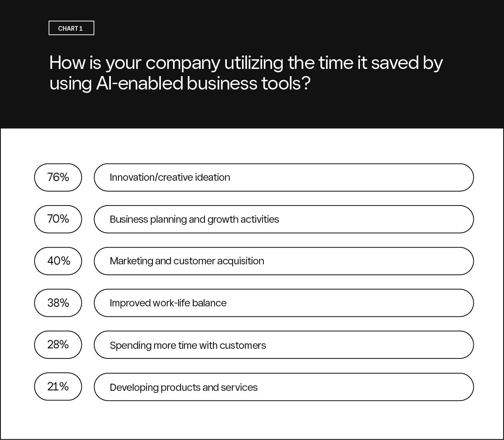Screen dimensions: 504x440
Task: Click Business planning and growth activities bar
Action: point(283,219)
